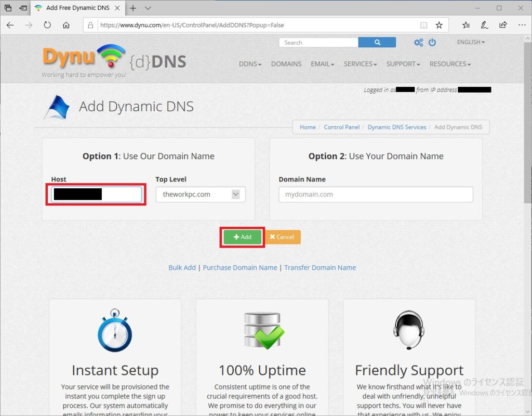Expand the SERVICES menu
The width and height of the screenshot is (532, 416).
coord(360,64)
